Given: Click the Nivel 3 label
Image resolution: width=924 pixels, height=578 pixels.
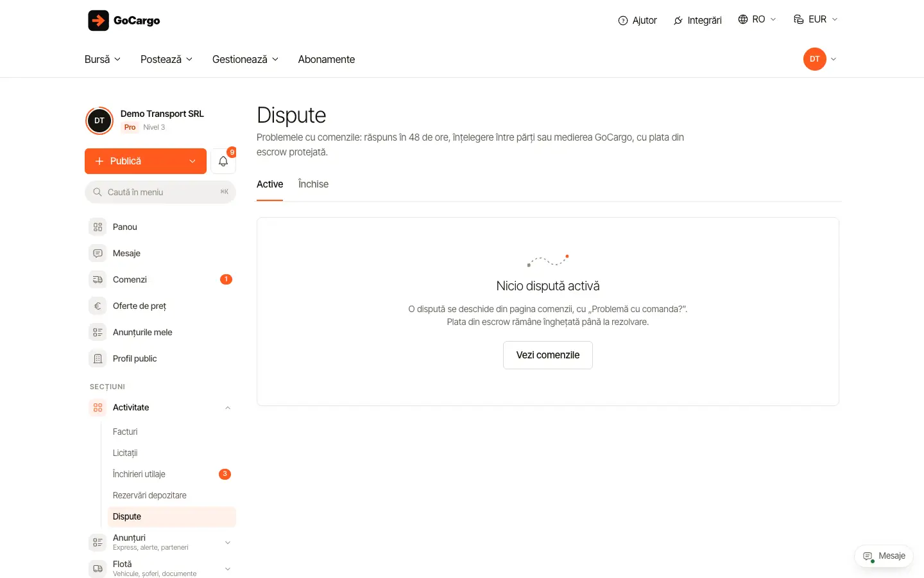Looking at the screenshot, I should (x=154, y=127).
